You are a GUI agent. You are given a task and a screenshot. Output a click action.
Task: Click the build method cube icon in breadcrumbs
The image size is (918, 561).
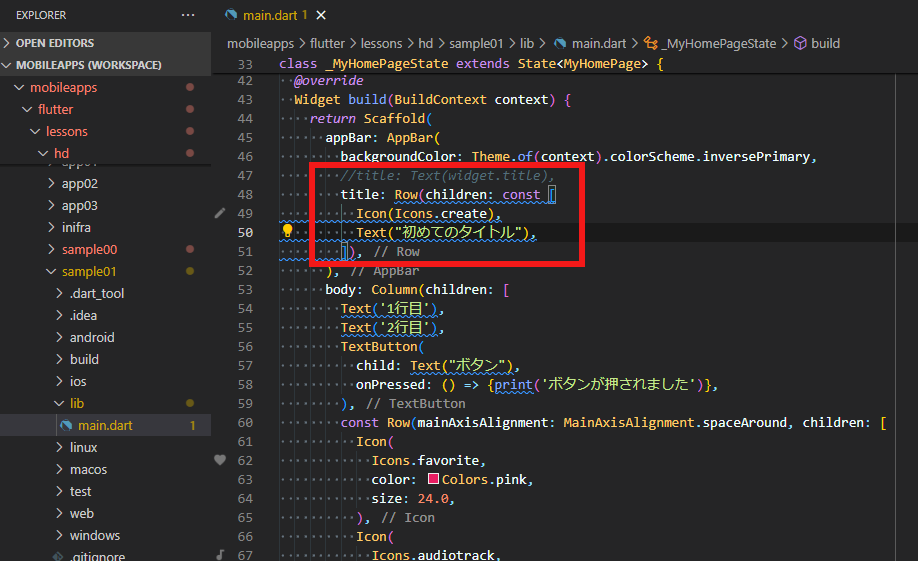799,43
